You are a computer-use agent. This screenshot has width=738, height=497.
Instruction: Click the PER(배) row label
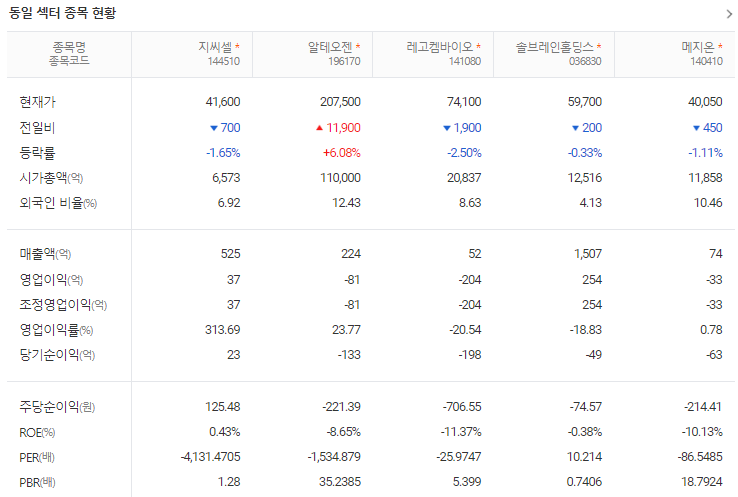click(37, 457)
